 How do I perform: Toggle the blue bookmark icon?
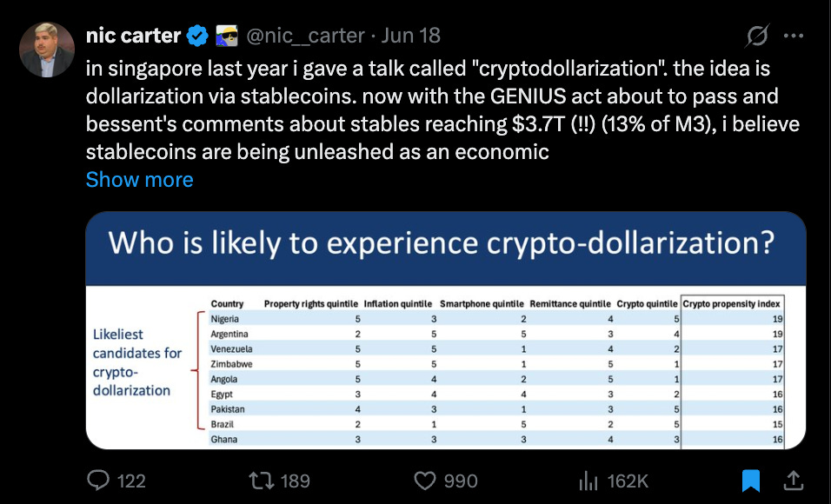click(x=751, y=481)
